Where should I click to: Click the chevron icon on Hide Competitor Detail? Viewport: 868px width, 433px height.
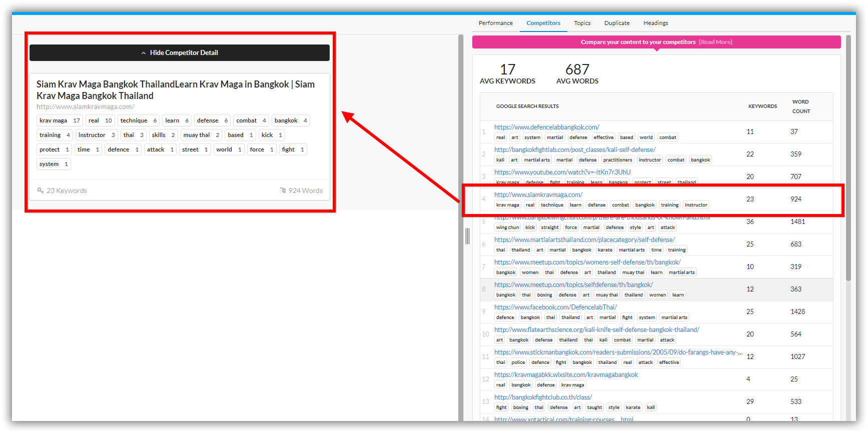tap(144, 53)
